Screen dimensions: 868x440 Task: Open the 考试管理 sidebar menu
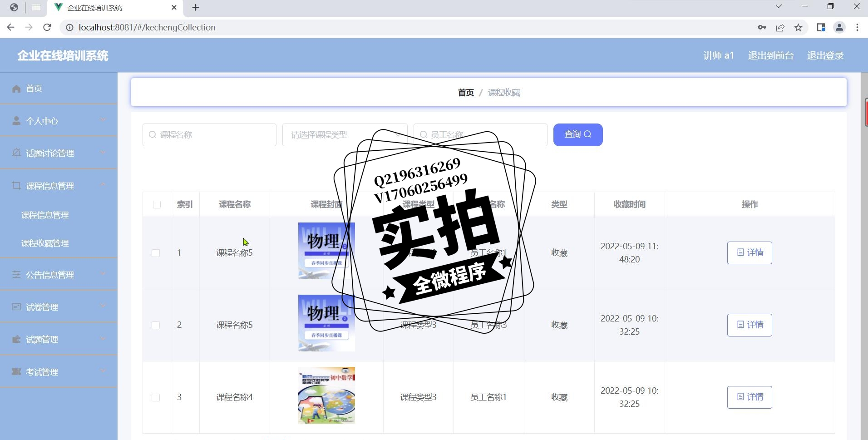[59, 372]
